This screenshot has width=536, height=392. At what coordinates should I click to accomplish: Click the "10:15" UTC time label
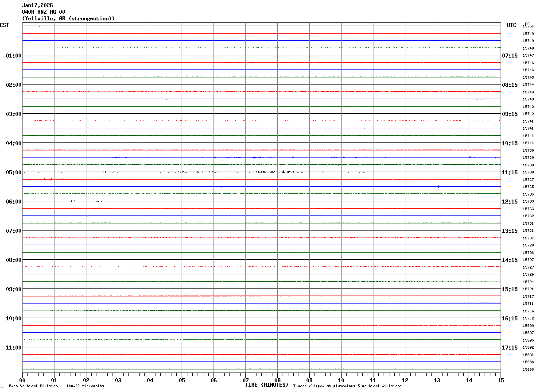510,143
